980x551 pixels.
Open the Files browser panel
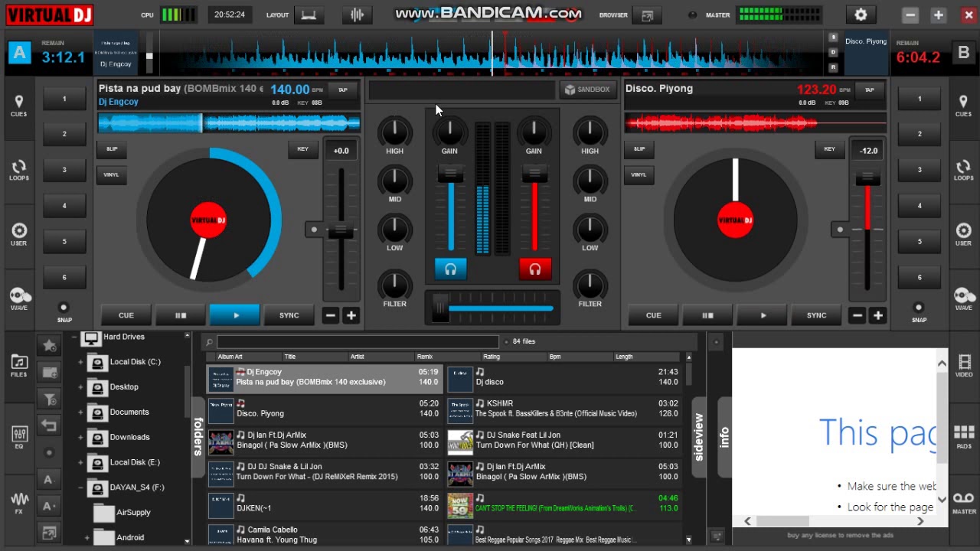[x=18, y=366]
